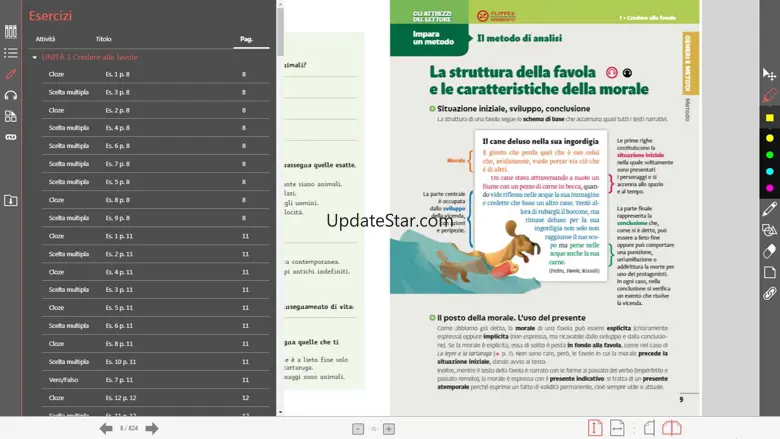Open Cloze exercise Es. 1 p. 8

[x=156, y=74]
